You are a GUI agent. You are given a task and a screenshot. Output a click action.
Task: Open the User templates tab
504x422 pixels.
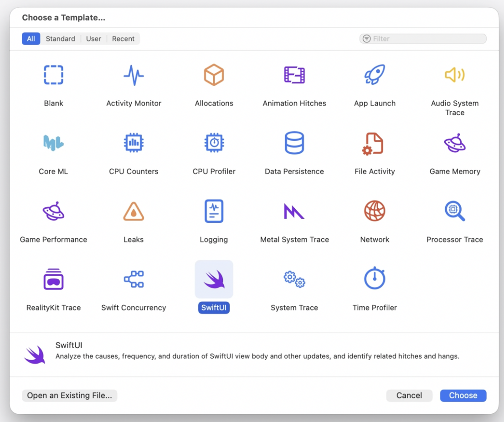click(93, 39)
